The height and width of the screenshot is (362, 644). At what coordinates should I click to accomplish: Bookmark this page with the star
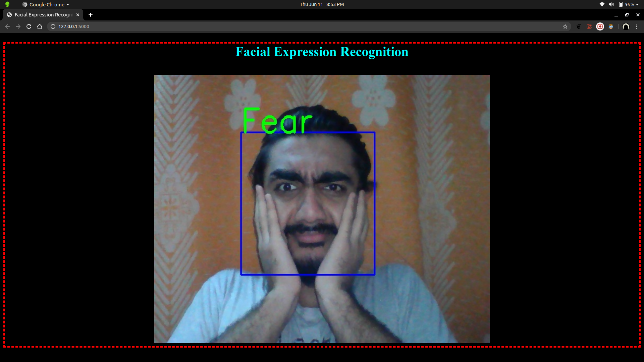[565, 26]
